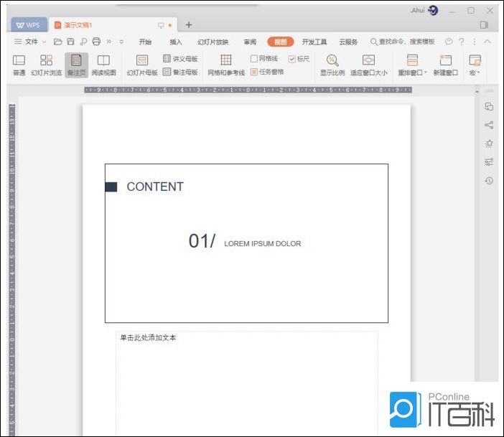This screenshot has height=437, width=504.
Task: Click Ahui user avatar icon
Action: pos(434,11)
